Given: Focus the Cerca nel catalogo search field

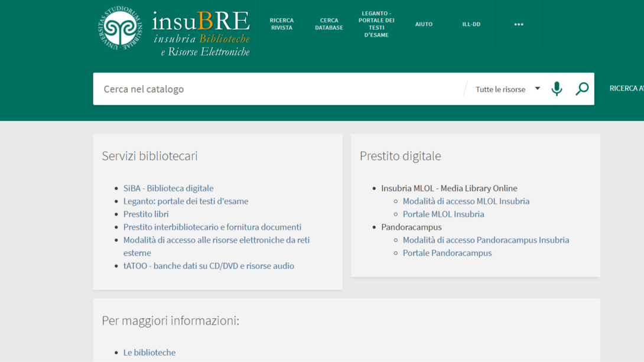Looking at the screenshot, I should point(279,89).
